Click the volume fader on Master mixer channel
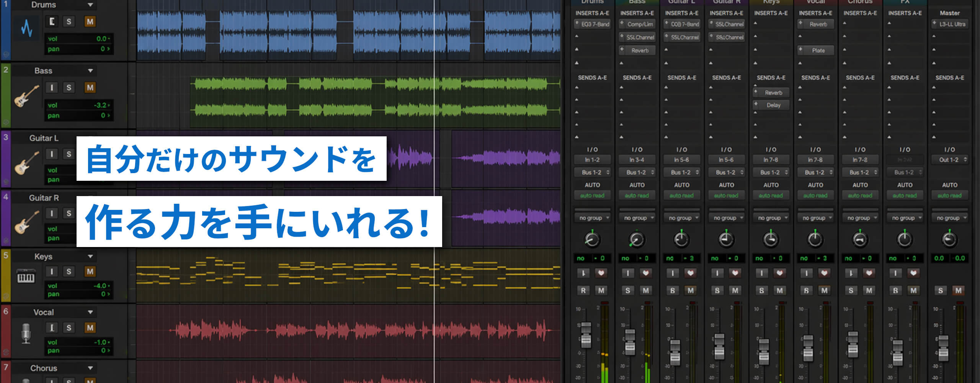Screen dimensions: 980x383 tap(944, 348)
